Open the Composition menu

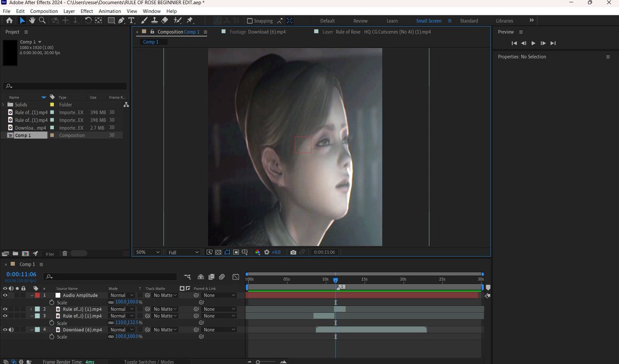click(44, 11)
